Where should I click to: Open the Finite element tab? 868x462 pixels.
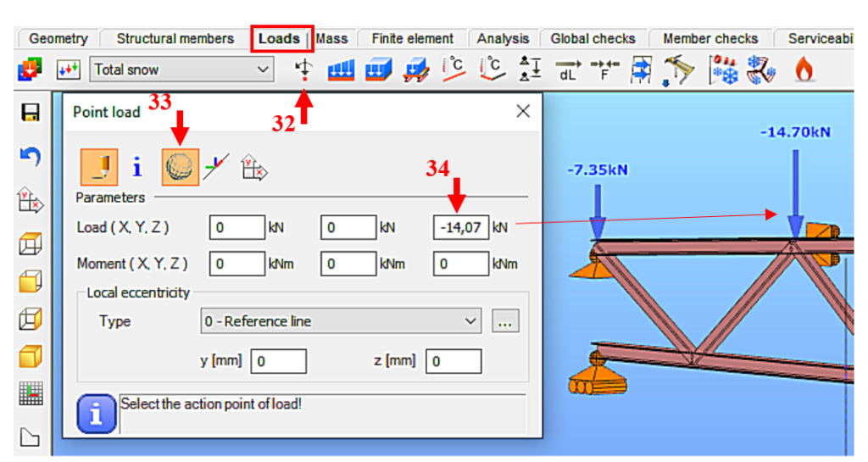click(x=413, y=39)
